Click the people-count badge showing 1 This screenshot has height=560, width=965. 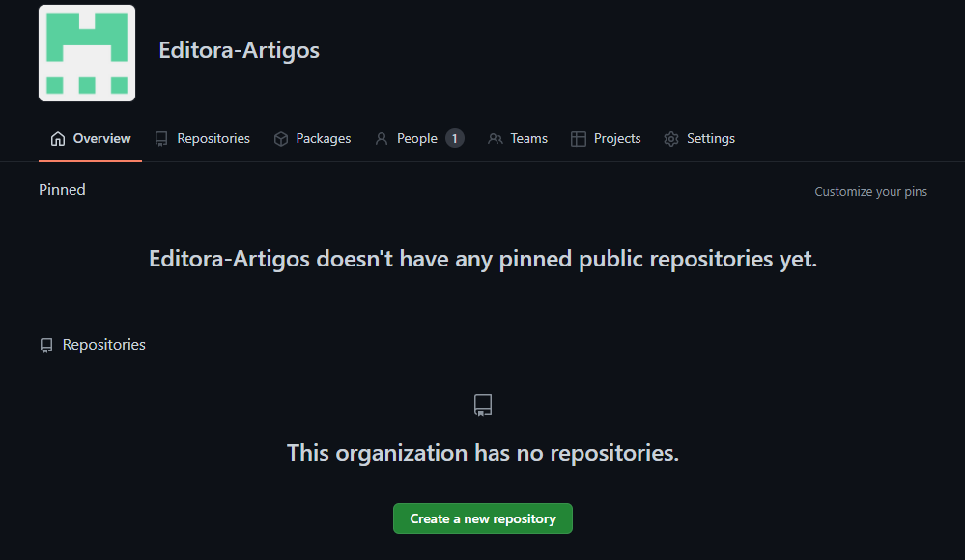click(x=455, y=138)
